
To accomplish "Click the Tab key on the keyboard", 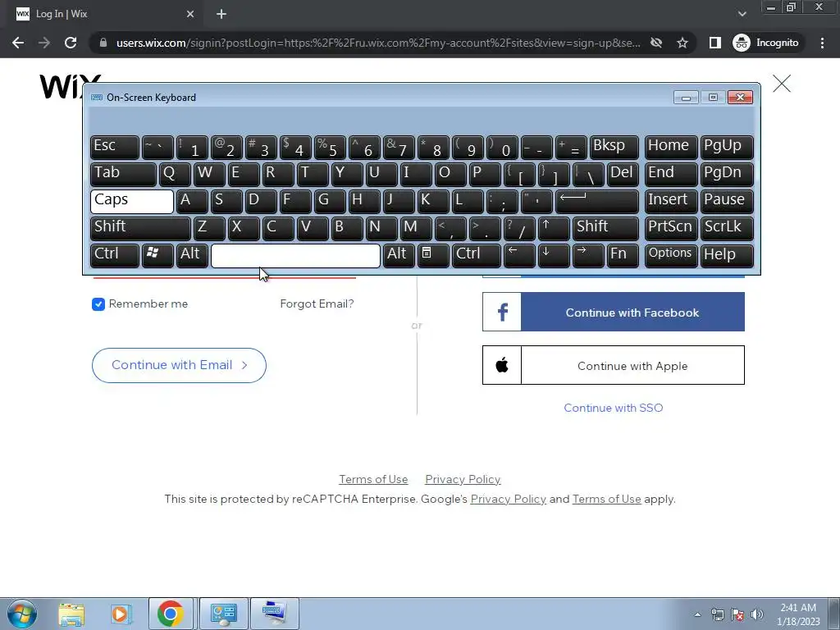I will [x=123, y=175].
